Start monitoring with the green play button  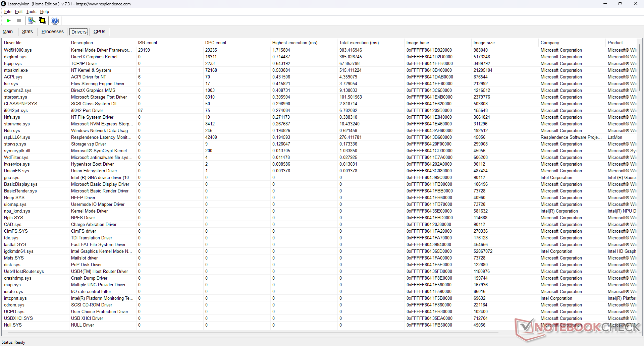(x=8, y=21)
